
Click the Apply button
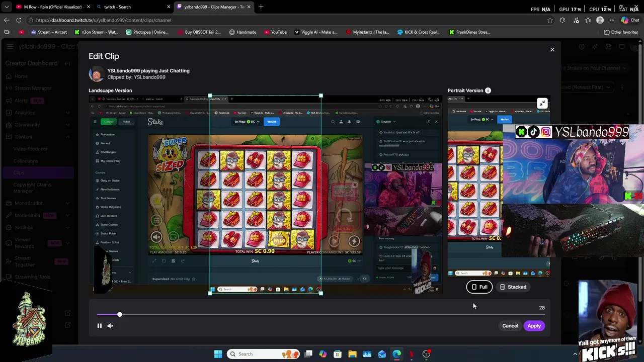click(534, 326)
